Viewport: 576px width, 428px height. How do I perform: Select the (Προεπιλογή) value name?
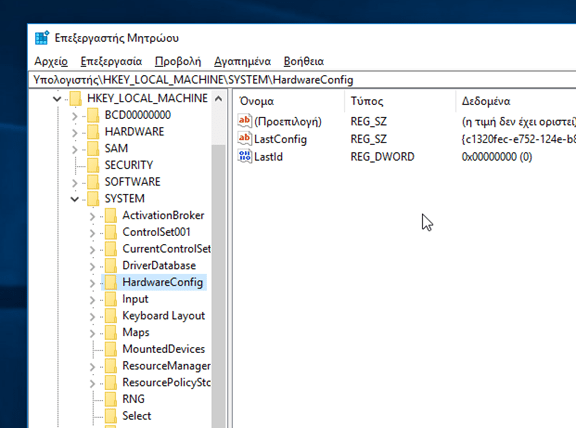[x=288, y=122]
